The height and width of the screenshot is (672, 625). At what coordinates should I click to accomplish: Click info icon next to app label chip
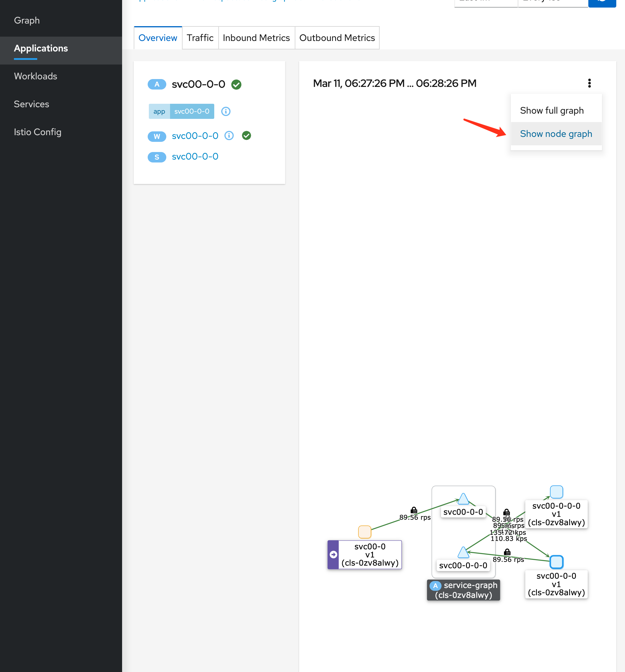click(x=226, y=111)
